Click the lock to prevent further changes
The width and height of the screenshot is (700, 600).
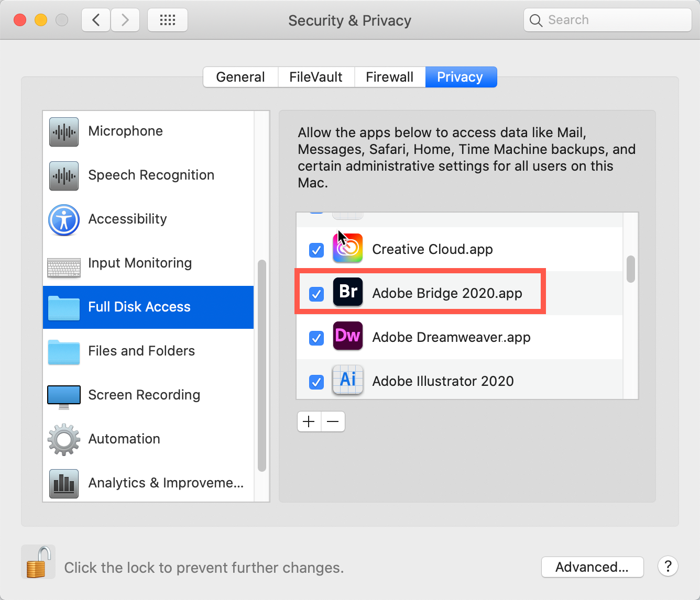point(37,561)
